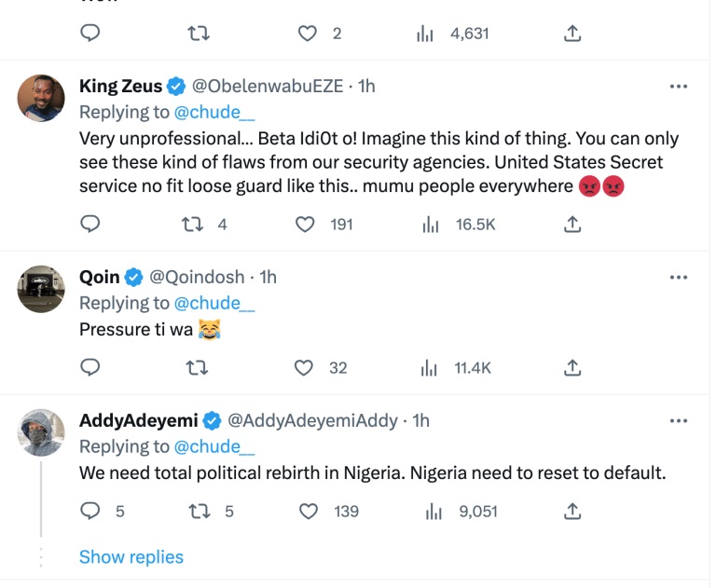Share King Zeus's tweet

click(x=573, y=224)
